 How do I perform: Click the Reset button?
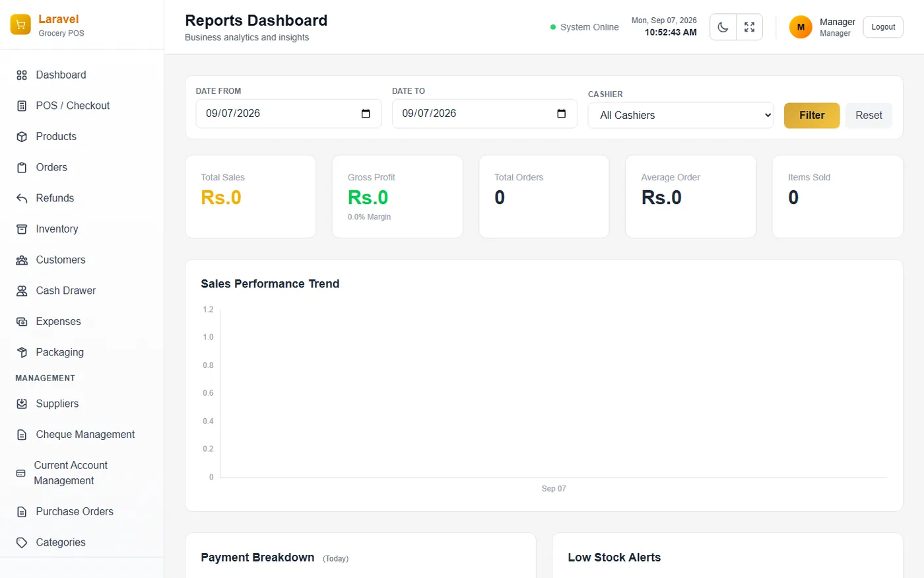pos(869,116)
